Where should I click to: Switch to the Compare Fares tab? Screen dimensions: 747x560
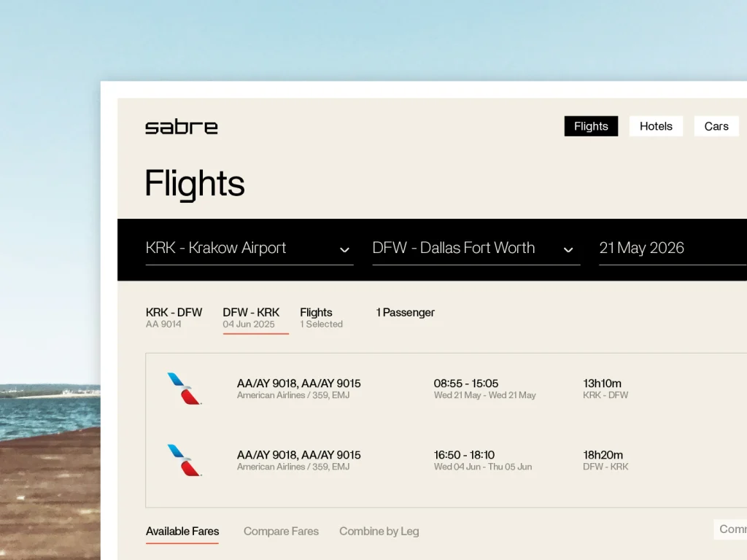[281, 531]
